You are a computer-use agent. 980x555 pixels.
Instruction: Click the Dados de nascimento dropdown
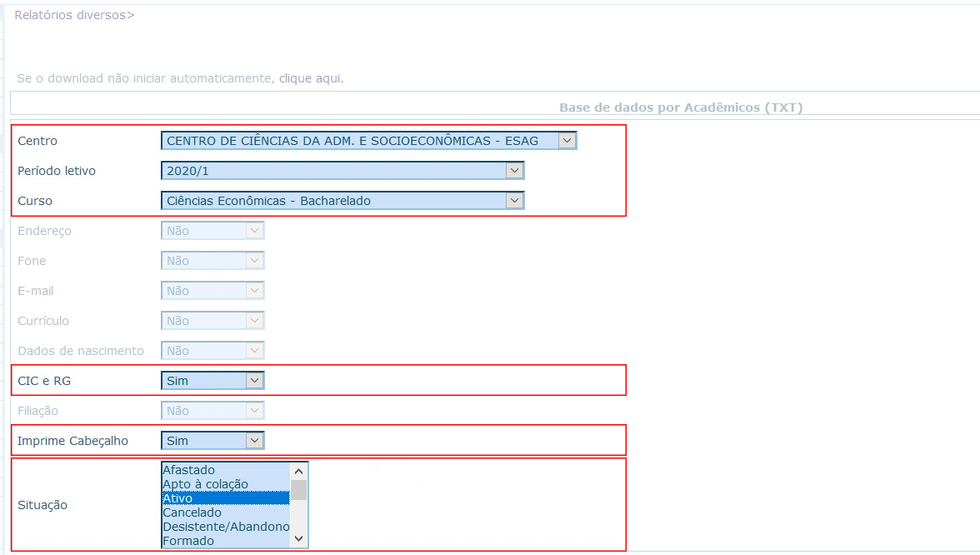point(212,351)
